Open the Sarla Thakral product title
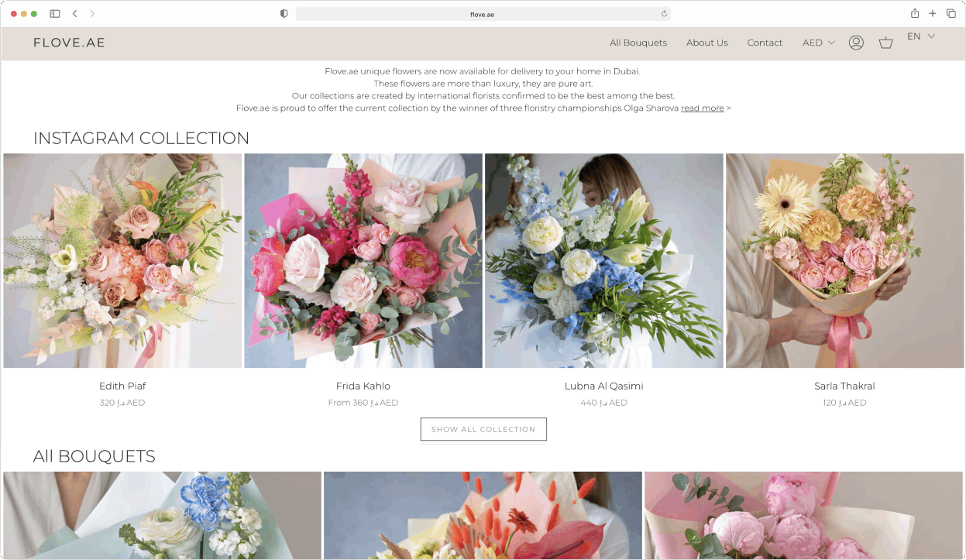The height and width of the screenshot is (560, 966). [x=844, y=386]
